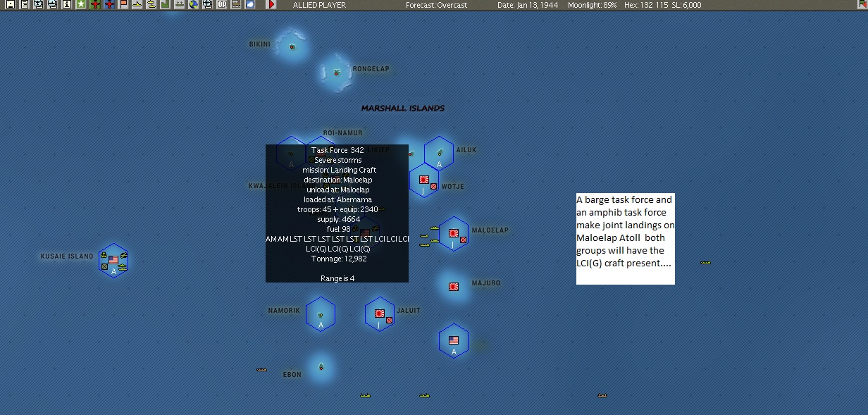Click the orange flag toolbar icon

point(123,4)
